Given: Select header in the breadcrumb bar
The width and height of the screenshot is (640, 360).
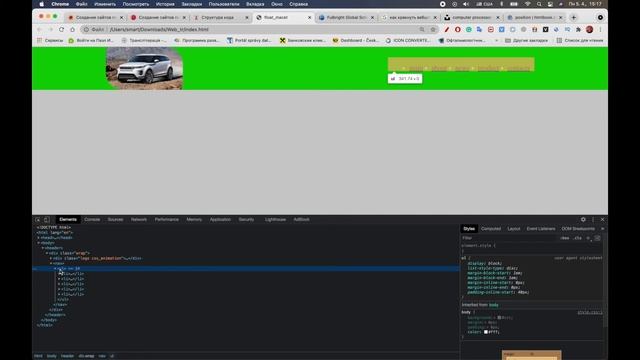Looking at the screenshot, I should click(67, 356).
